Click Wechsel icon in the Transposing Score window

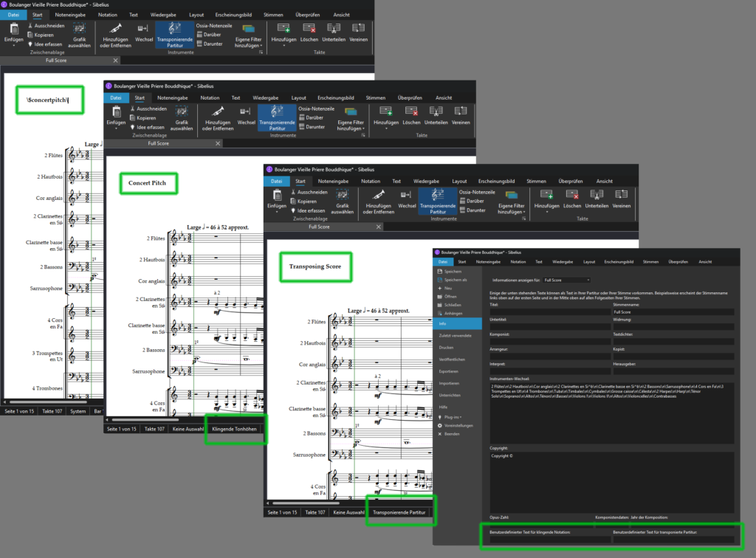pos(407,195)
